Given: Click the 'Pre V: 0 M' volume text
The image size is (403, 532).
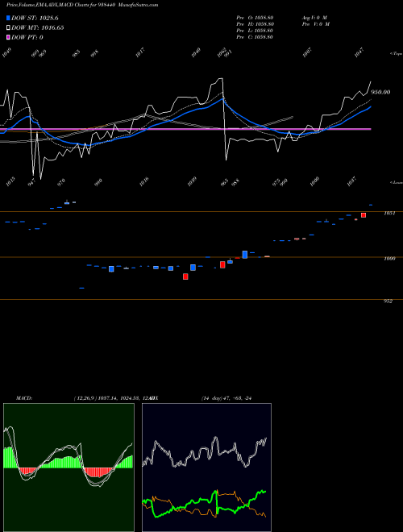Looking at the screenshot, I should [x=316, y=24].
